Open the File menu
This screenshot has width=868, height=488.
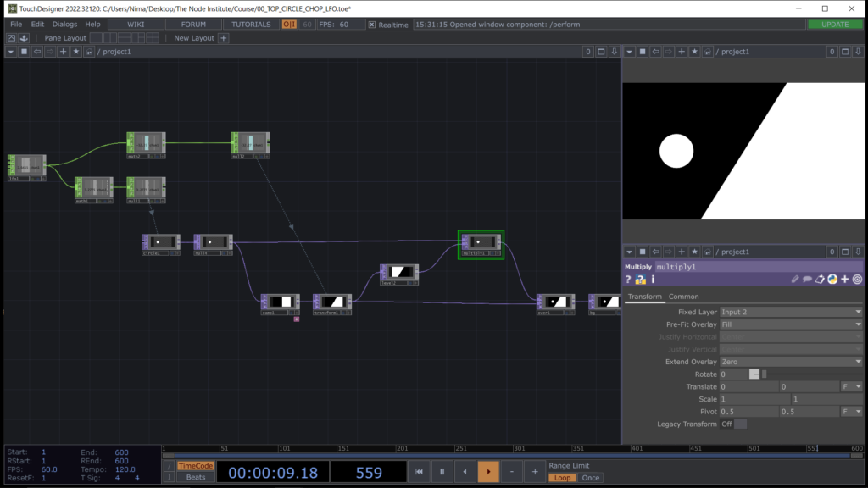[x=16, y=25]
